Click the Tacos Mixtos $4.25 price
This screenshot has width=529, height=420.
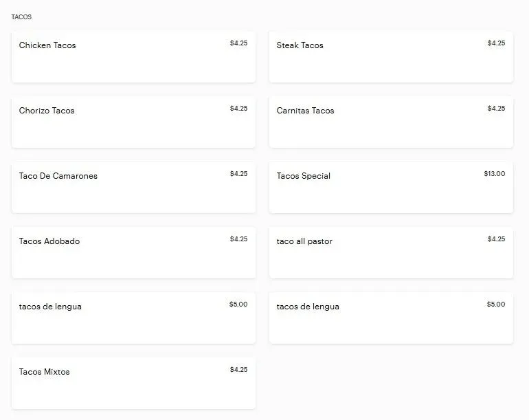pyautogui.click(x=238, y=370)
